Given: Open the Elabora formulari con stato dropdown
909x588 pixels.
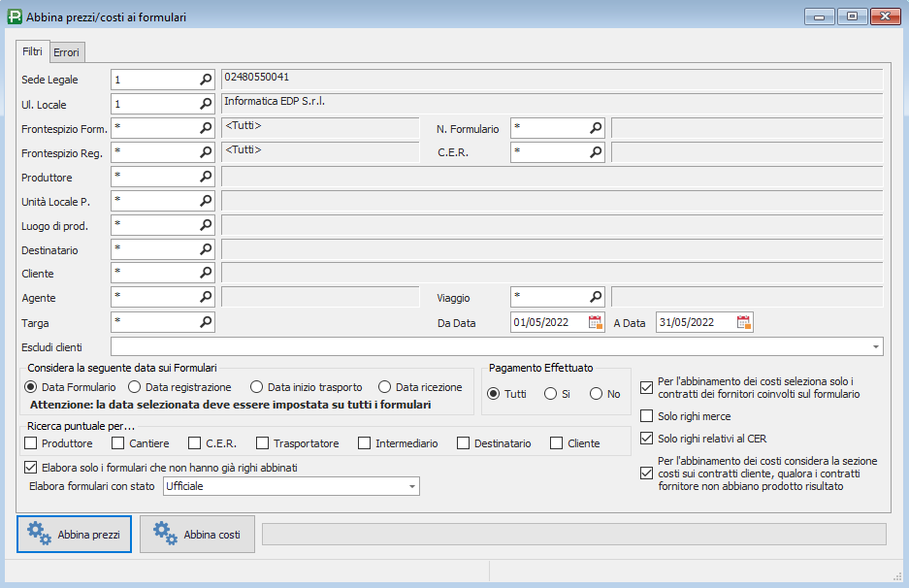Looking at the screenshot, I should coord(411,486).
